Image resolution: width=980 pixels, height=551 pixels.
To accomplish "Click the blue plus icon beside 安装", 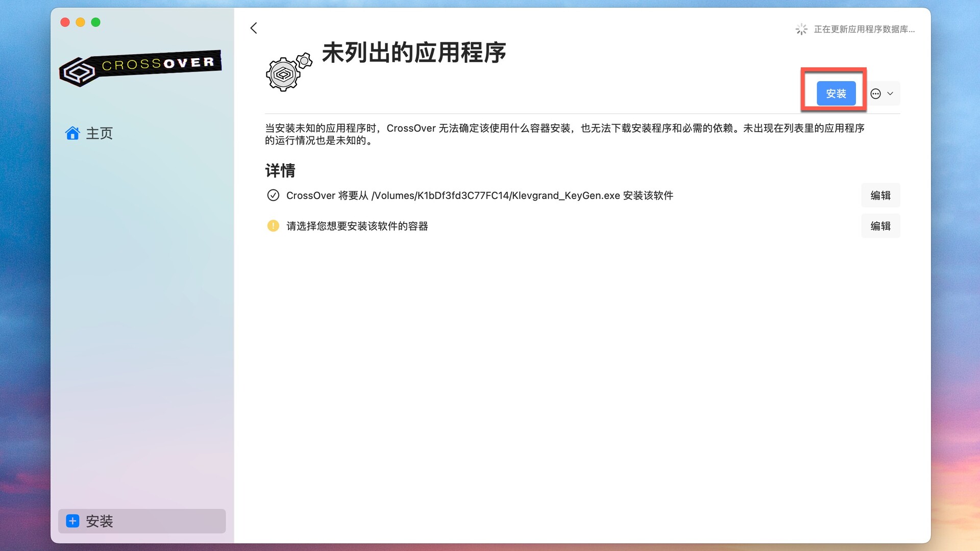I will click(x=72, y=521).
